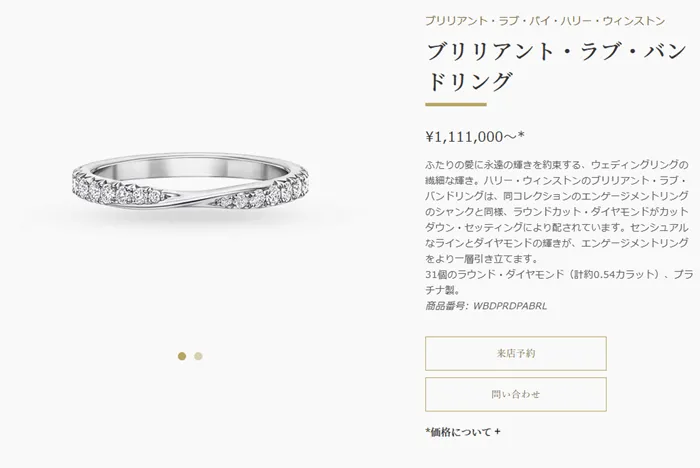The height and width of the screenshot is (468, 700).
Task: Click the plus sign next to 価格について
Action: pos(497,432)
